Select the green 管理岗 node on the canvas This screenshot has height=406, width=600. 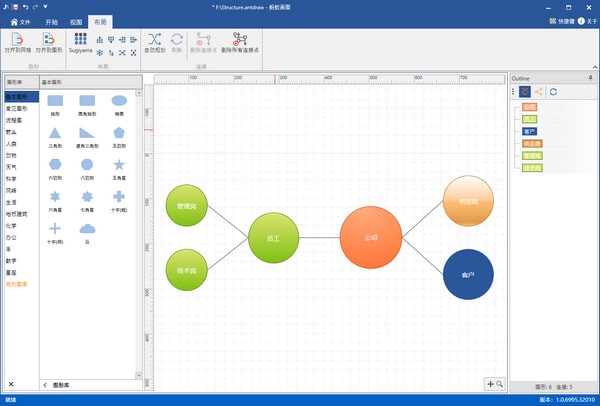(187, 205)
